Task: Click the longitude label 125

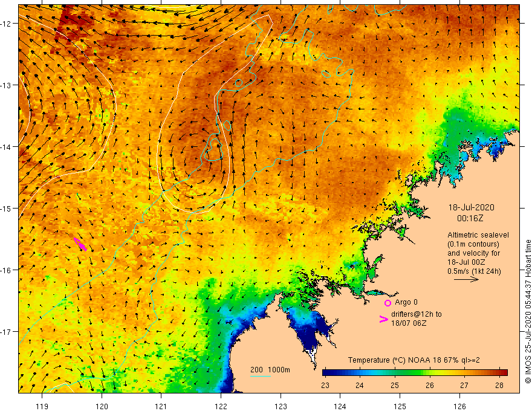Action: pos(400,406)
